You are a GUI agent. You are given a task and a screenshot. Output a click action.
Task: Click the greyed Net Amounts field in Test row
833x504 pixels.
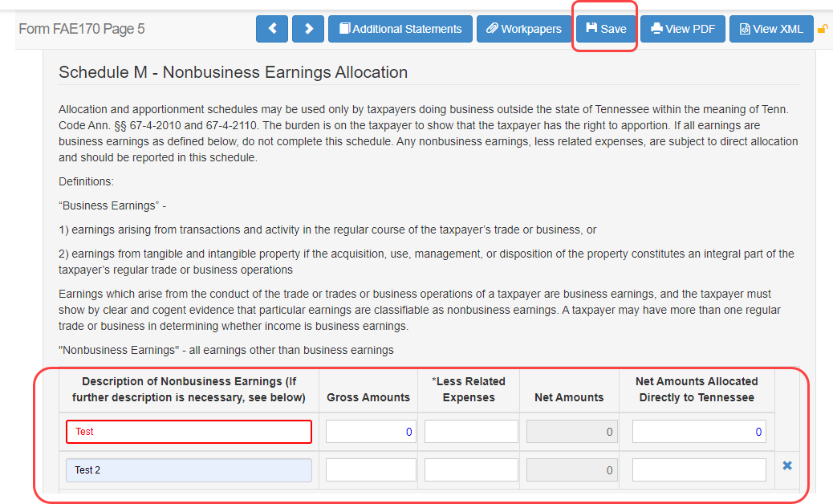[571, 432]
